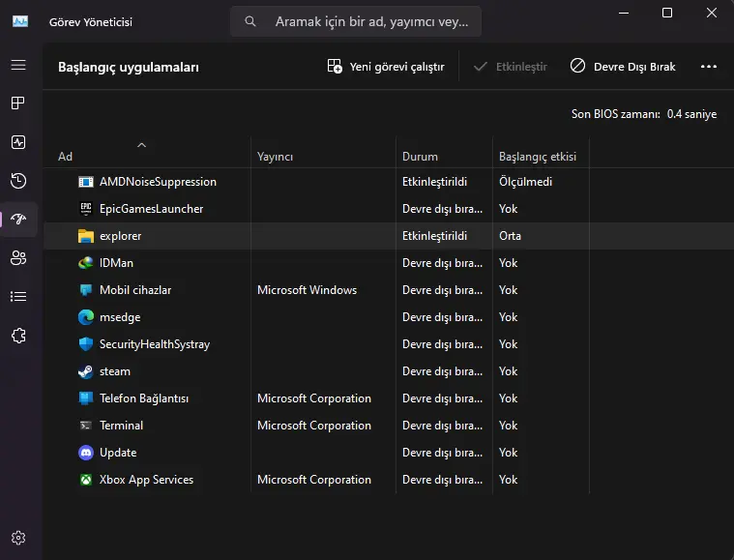
Task: Click the greyed 'Etkinleştir' button
Action: (510, 67)
